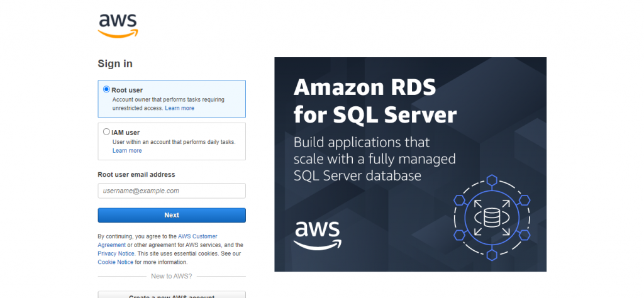Click the database scaling icon in banner
Viewport: 644px width, 298px height.
pos(492,218)
